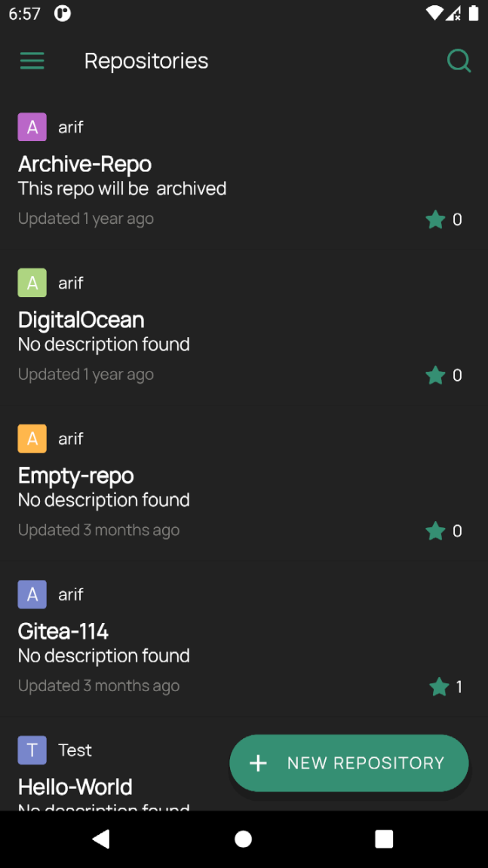
Task: Click the star icon on Archive-Repo
Action: point(435,219)
